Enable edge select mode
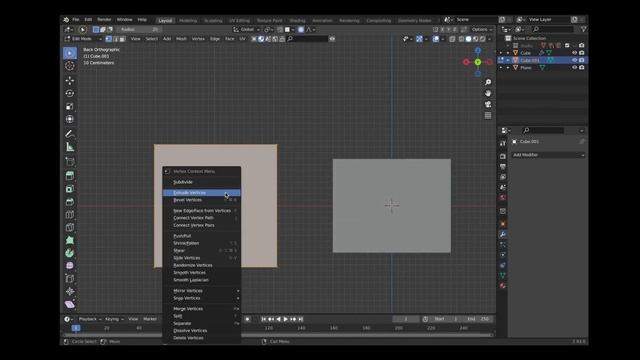 [116, 39]
